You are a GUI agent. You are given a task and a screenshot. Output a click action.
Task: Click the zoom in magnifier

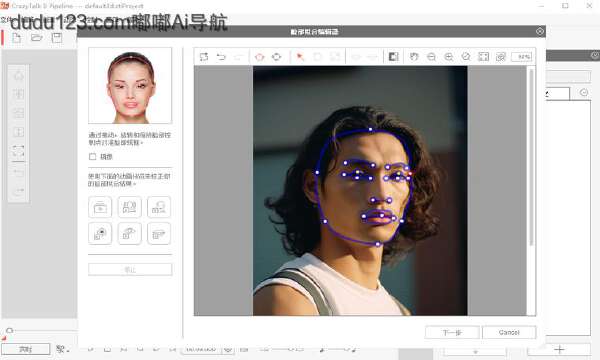[x=448, y=57]
